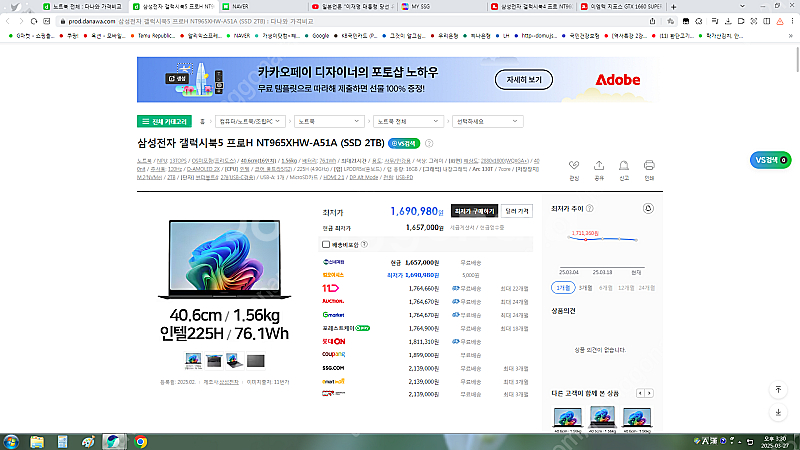Open the 노트북 category dropdown
The height and width of the screenshot is (450, 800).
coord(329,121)
